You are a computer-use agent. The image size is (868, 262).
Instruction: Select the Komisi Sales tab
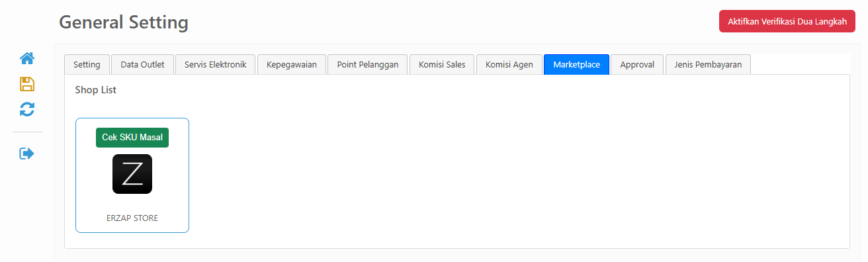tap(442, 64)
